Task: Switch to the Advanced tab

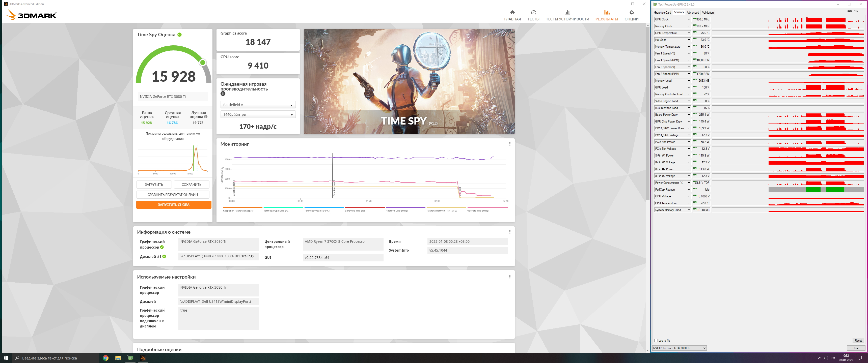Action: pos(692,12)
